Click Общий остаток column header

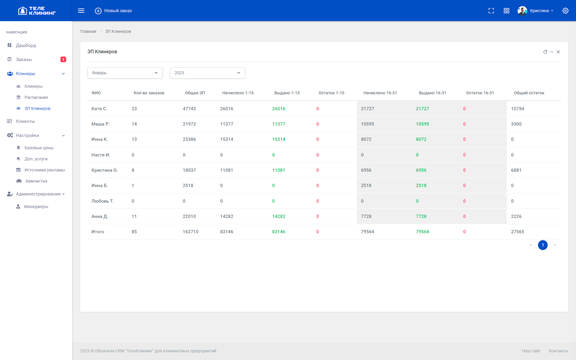pos(529,93)
